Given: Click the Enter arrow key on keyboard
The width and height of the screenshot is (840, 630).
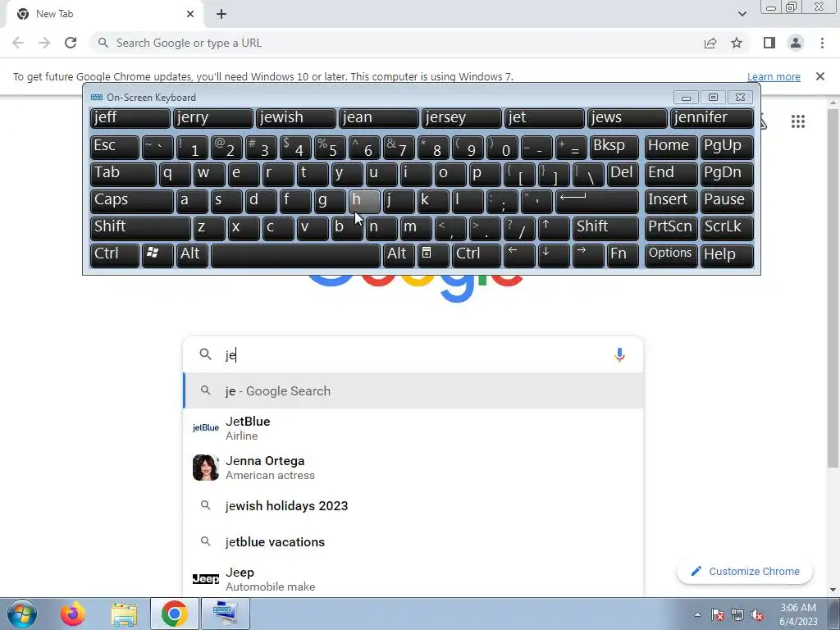Looking at the screenshot, I should 597,201.
